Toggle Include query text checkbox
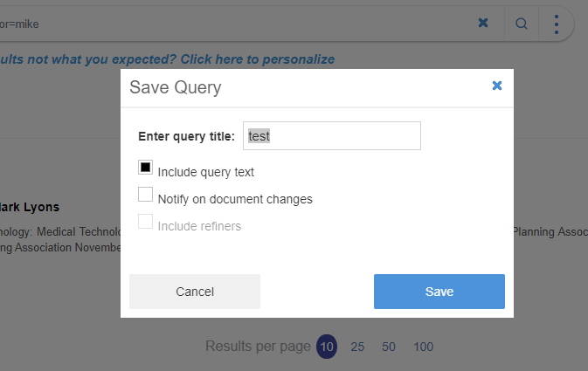This screenshot has height=371, width=588. 146,167
